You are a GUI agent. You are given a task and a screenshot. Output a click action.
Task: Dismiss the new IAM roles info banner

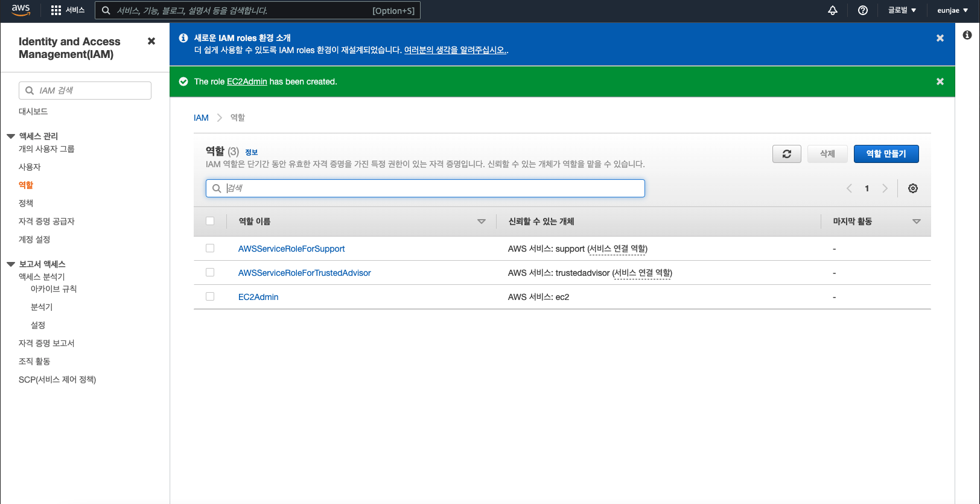click(940, 38)
